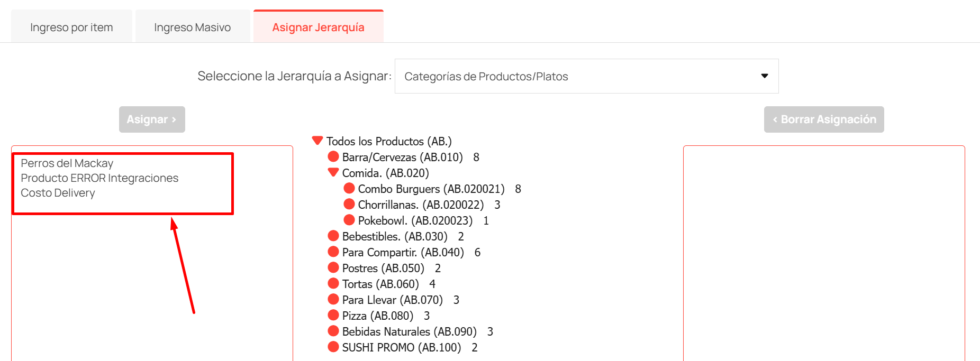Viewport: 980px width, 361px height.
Task: Click the Borrar Asignación button
Action: click(823, 119)
